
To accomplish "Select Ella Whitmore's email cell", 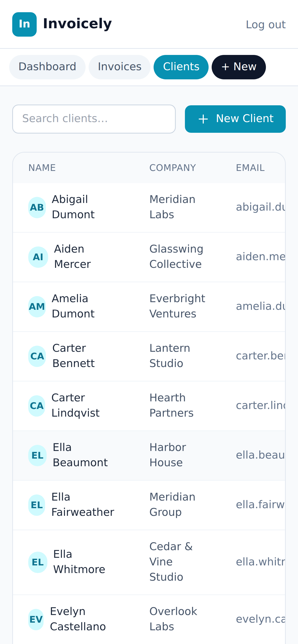I will point(260,562).
